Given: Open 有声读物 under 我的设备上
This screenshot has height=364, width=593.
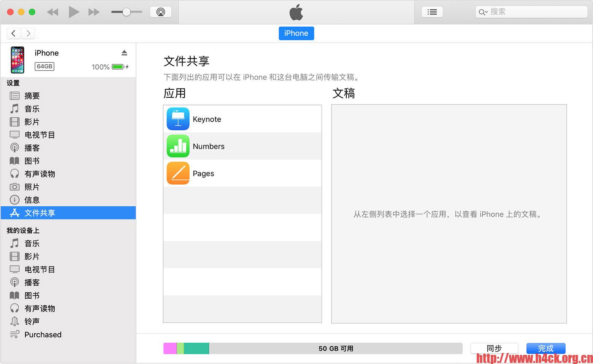Looking at the screenshot, I should [68, 308].
